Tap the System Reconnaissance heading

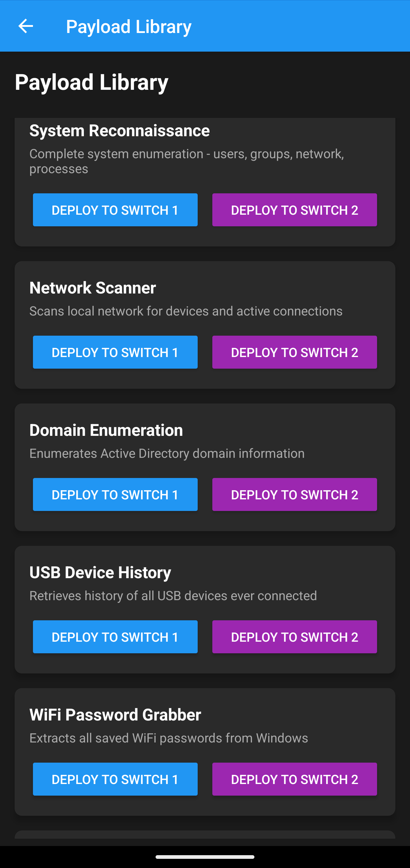click(x=120, y=131)
